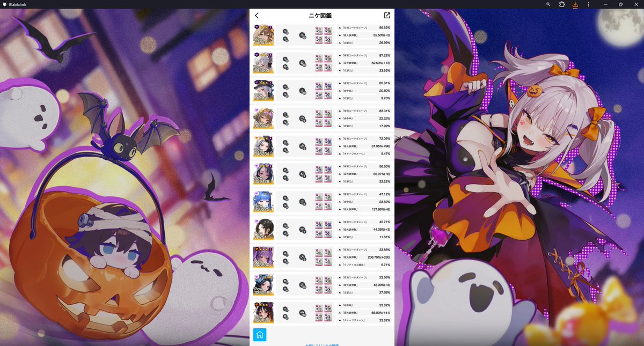Open the Nikke portrait in the 45.71% row
Viewport: 644px width, 346px height.
click(264, 230)
